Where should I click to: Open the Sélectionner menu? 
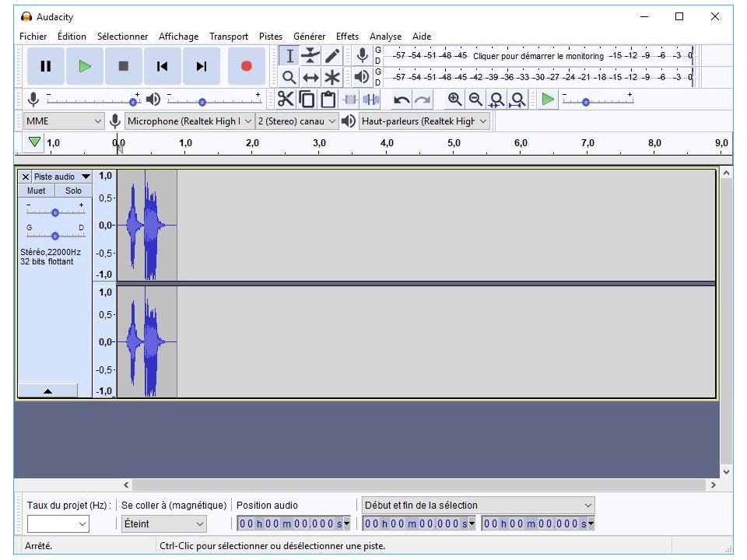click(x=122, y=37)
